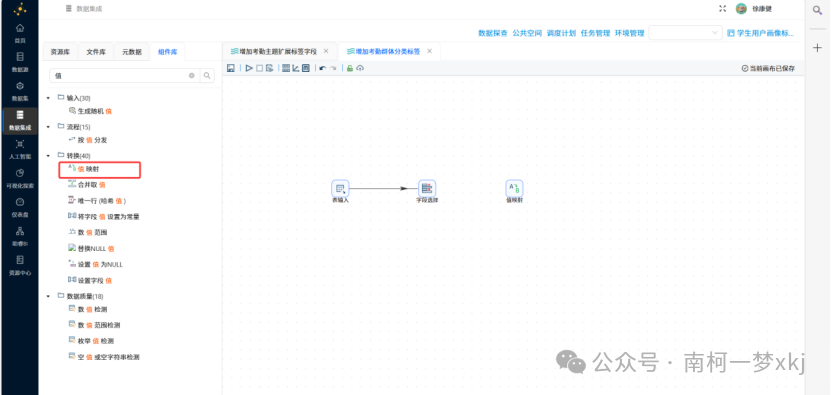
Task: Open the 环境管理 link
Action: point(630,33)
